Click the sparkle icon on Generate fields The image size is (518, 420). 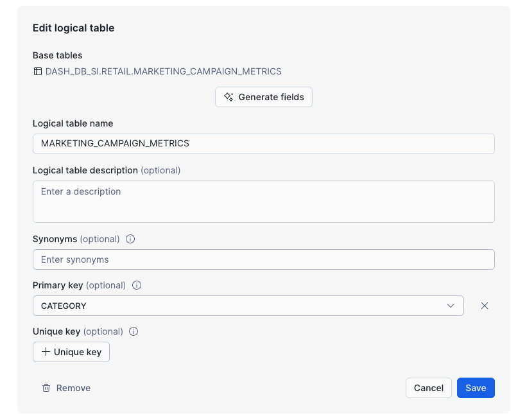pos(229,97)
